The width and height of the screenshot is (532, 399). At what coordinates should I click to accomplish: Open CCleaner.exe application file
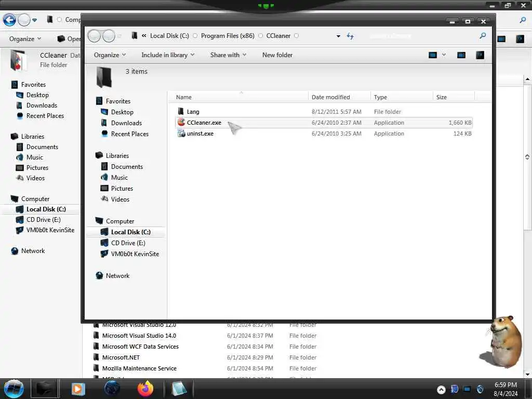click(323, 123)
